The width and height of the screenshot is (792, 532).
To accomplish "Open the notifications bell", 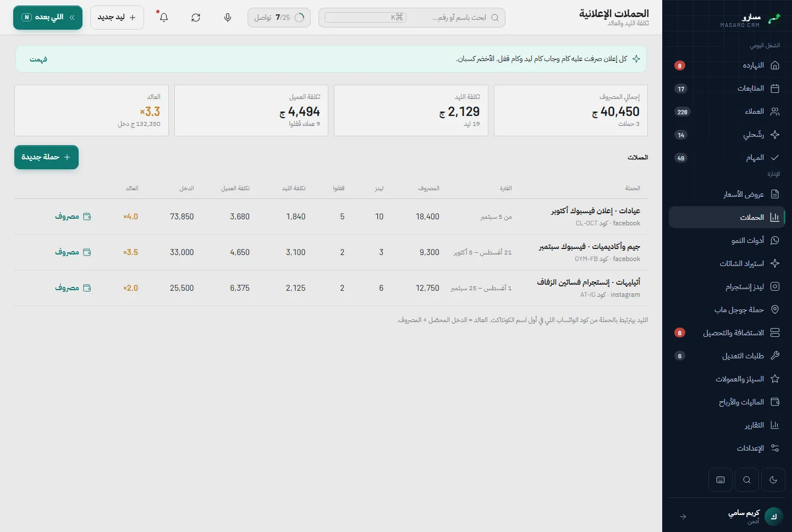I will click(164, 18).
